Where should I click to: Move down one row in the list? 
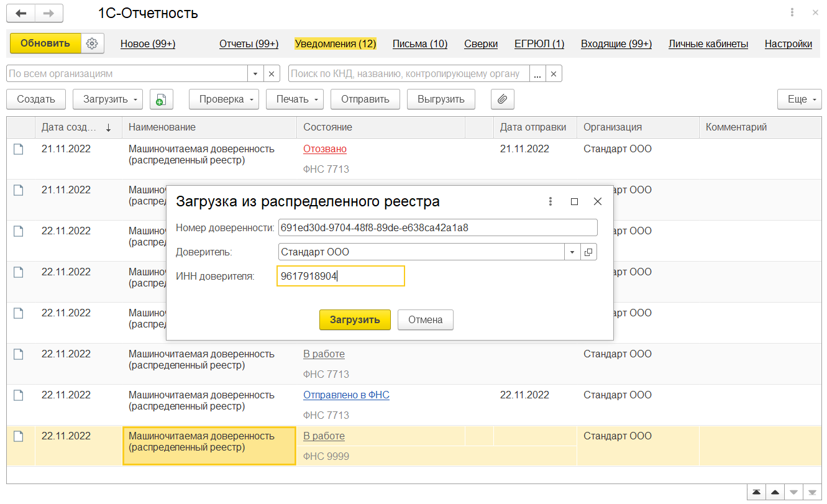[x=793, y=492]
